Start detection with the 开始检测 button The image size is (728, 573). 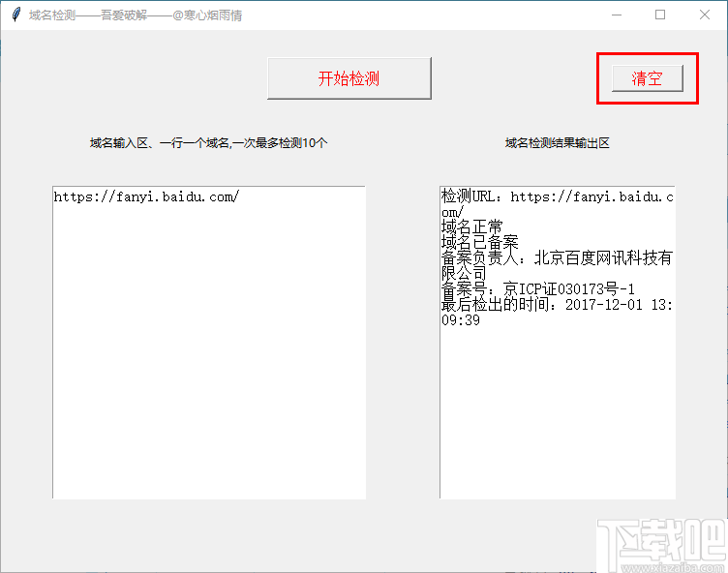coord(349,78)
